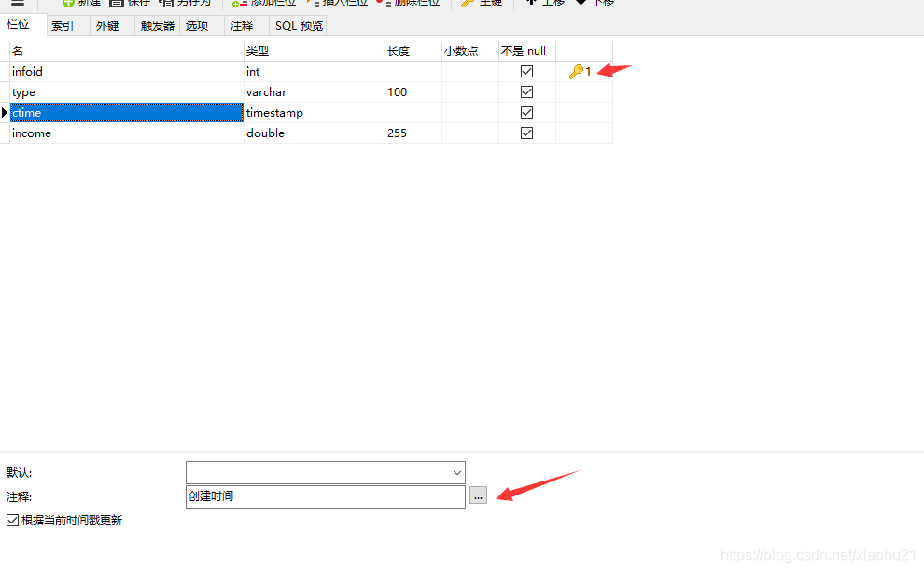Toggle 不是 null checkbox for ctime
Image resolution: width=924 pixels, height=572 pixels.
tap(526, 113)
